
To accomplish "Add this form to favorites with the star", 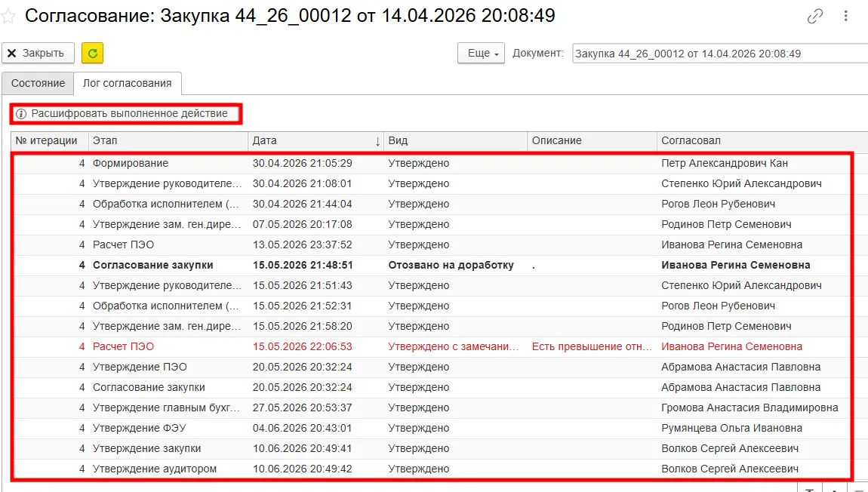I will tap(8, 16).
